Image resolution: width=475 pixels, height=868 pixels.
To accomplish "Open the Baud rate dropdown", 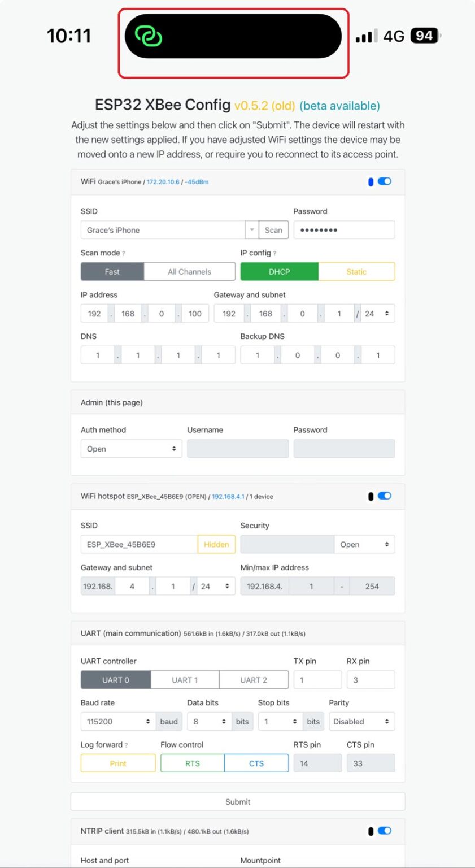I will click(117, 721).
